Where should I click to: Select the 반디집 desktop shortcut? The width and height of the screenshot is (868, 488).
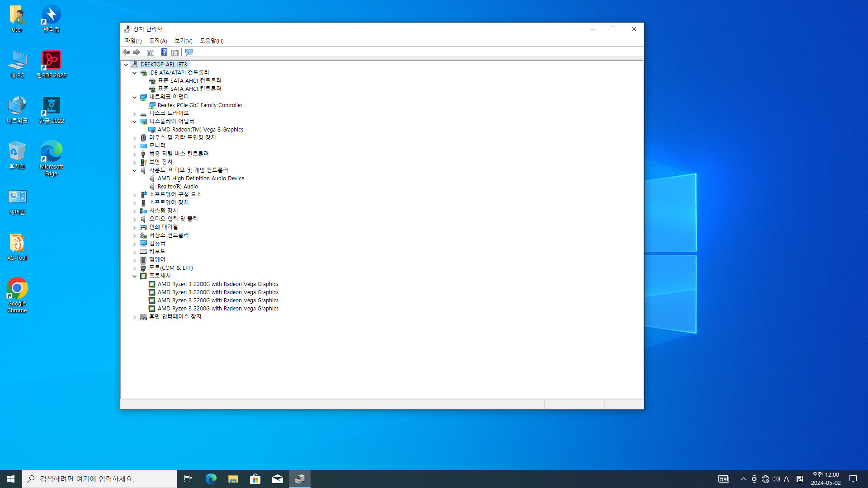tap(52, 19)
